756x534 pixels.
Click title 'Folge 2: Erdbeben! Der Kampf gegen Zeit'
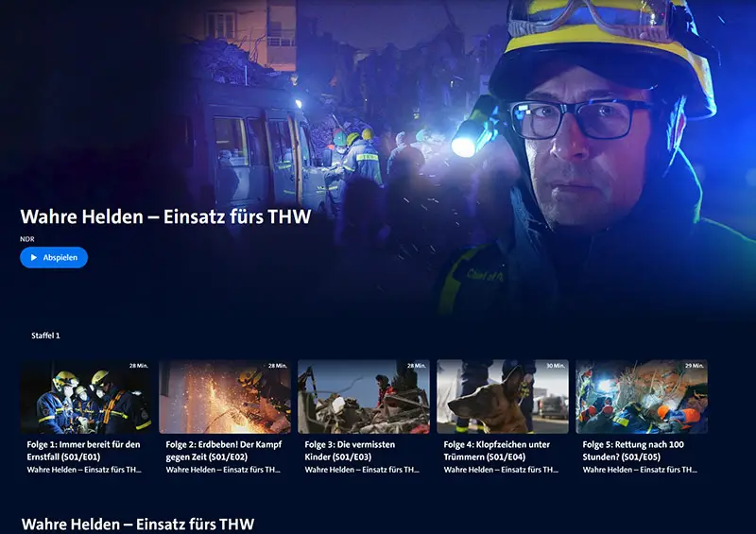click(x=223, y=450)
